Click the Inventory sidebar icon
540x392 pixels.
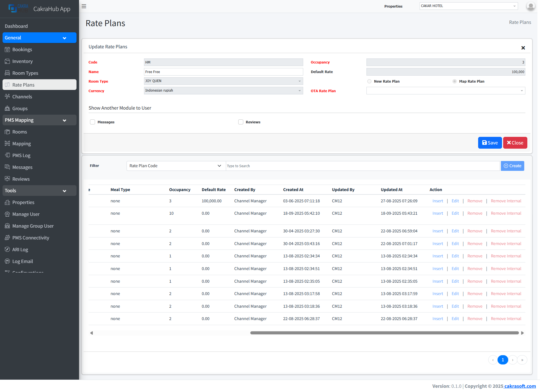pyautogui.click(x=7, y=61)
